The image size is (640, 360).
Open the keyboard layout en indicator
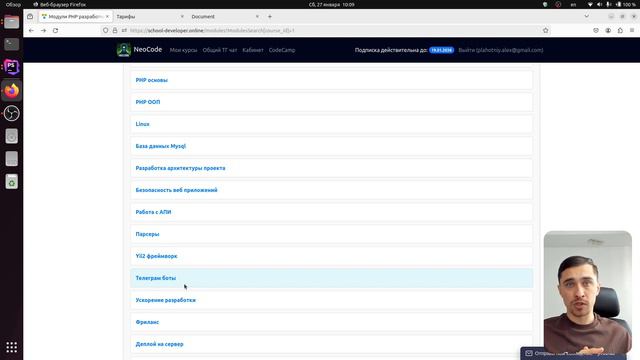(x=573, y=4)
